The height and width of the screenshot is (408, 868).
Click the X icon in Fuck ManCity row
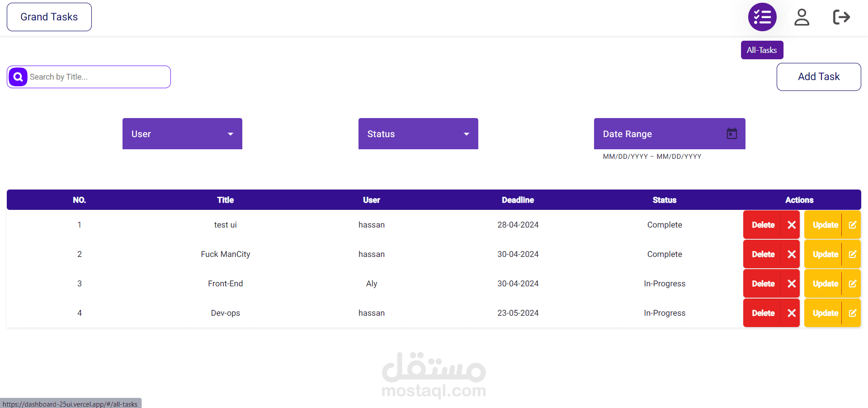click(792, 254)
